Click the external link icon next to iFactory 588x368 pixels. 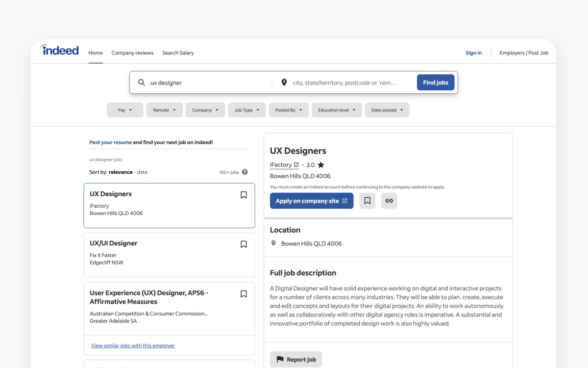[296, 165]
